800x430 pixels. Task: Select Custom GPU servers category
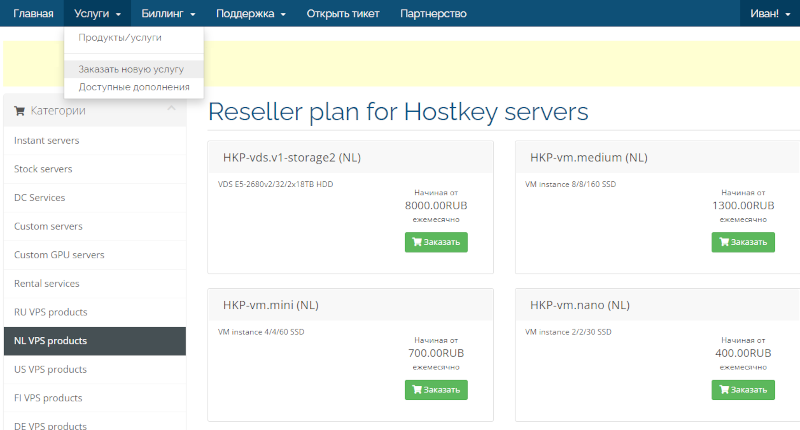[x=59, y=255]
